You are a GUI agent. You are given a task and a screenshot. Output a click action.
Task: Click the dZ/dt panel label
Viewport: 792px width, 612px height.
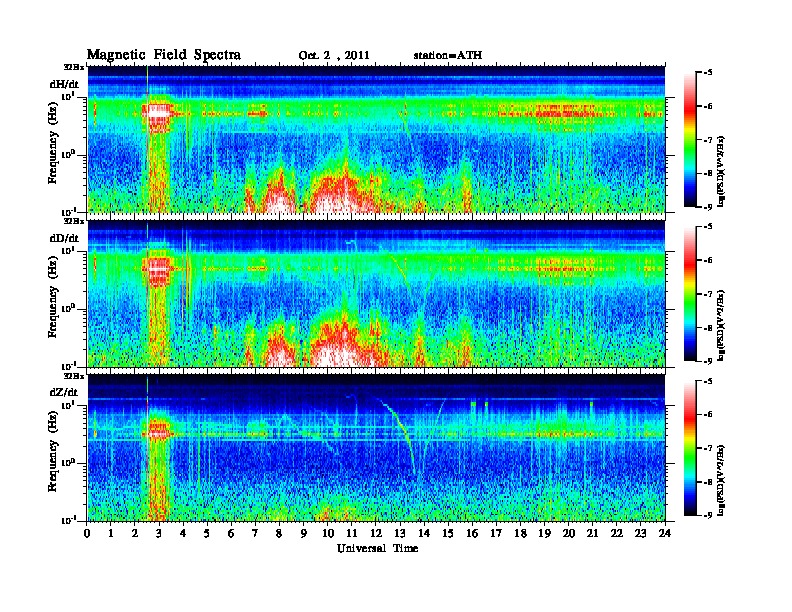(64, 392)
